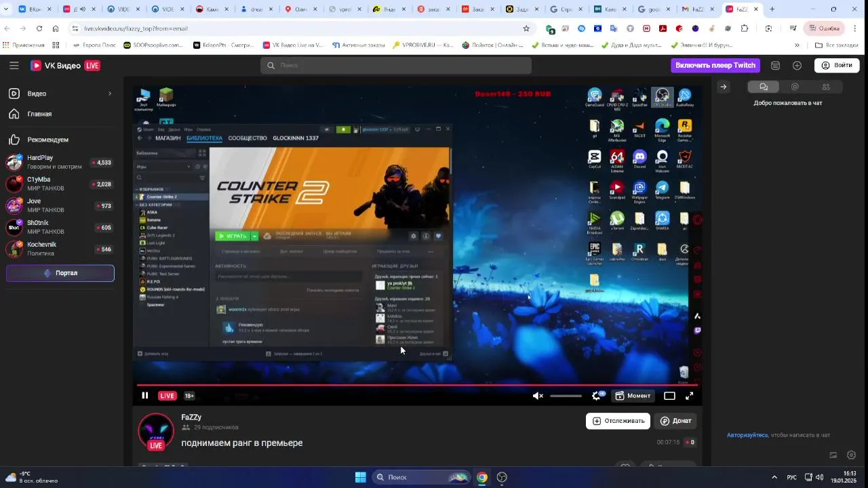Click the LIVE badge in player controls
The image size is (868, 488).
pyautogui.click(x=167, y=396)
